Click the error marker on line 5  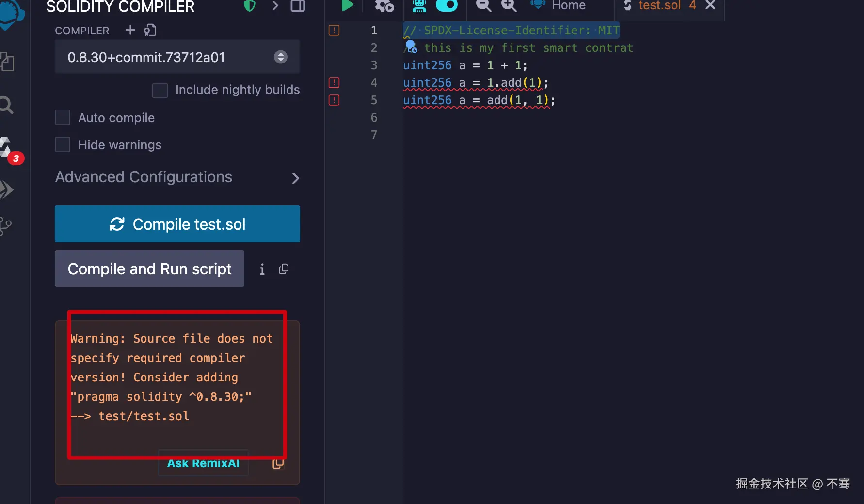pos(334,100)
